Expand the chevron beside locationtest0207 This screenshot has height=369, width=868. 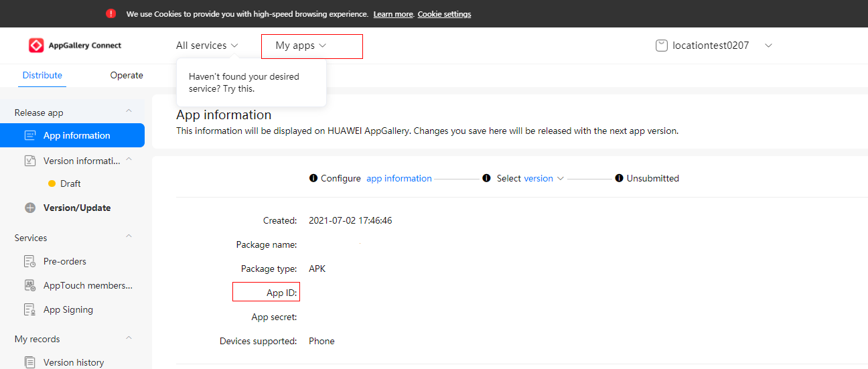(768, 46)
